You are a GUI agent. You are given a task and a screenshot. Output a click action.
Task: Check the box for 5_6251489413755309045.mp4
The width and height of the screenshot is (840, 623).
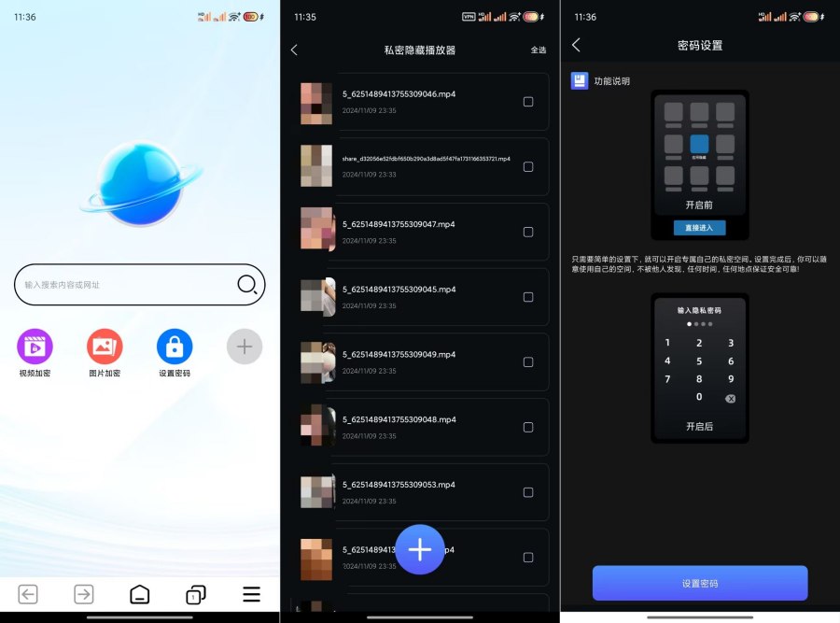[530, 297]
